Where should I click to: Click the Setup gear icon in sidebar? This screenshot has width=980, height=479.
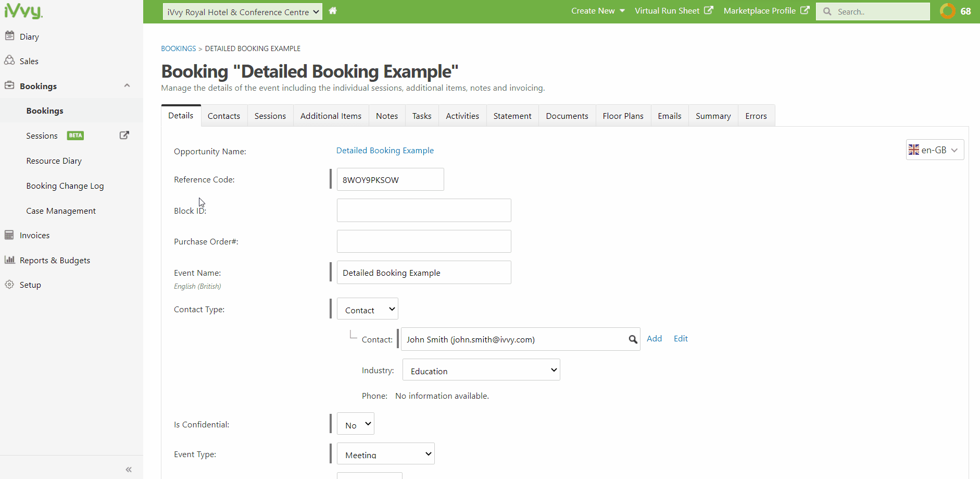pyautogui.click(x=9, y=285)
